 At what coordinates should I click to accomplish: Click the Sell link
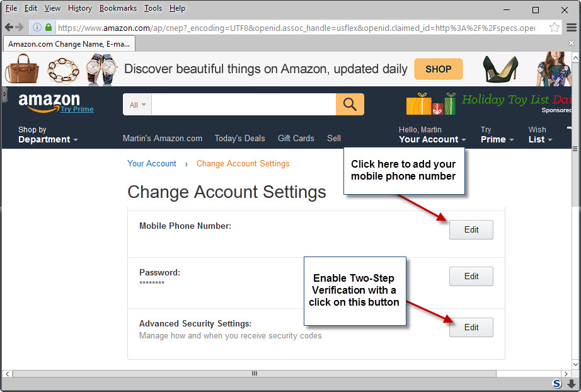pos(334,138)
